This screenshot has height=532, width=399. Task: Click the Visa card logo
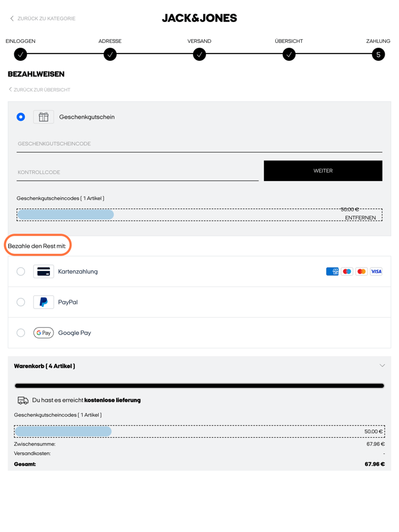tap(376, 272)
